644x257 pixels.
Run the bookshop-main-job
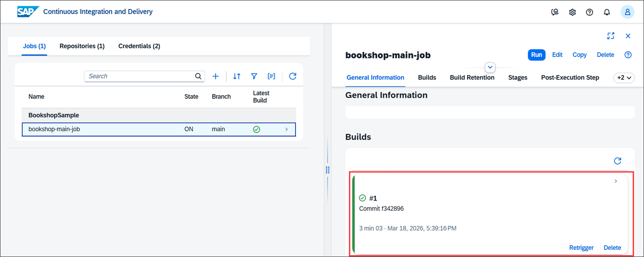(536, 55)
